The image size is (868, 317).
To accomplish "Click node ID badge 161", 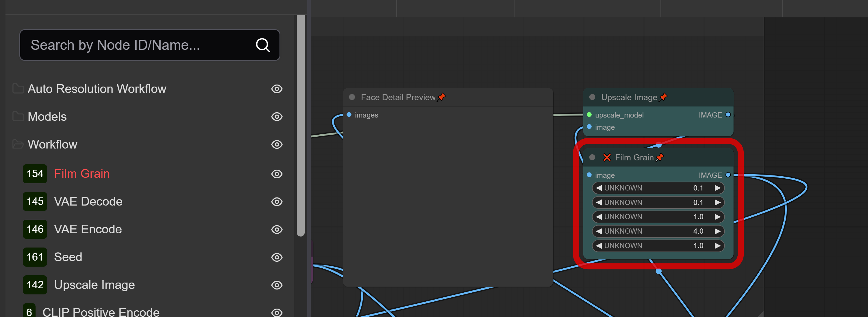I will click(x=35, y=257).
